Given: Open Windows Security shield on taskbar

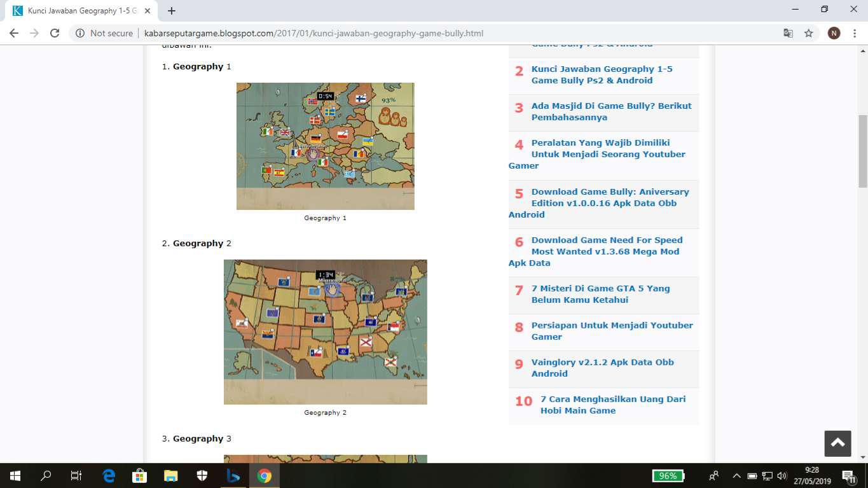Looking at the screenshot, I should pos(202,476).
